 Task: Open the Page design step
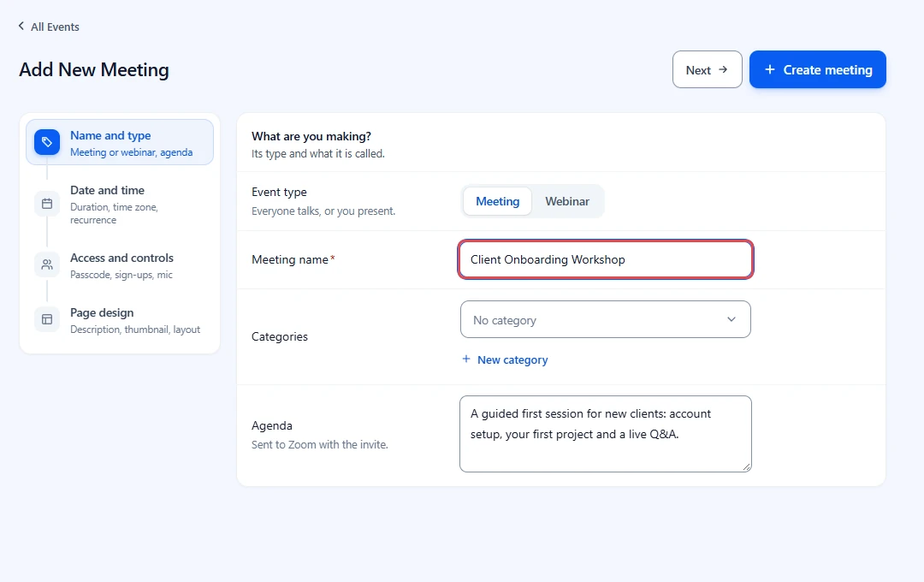(120, 320)
